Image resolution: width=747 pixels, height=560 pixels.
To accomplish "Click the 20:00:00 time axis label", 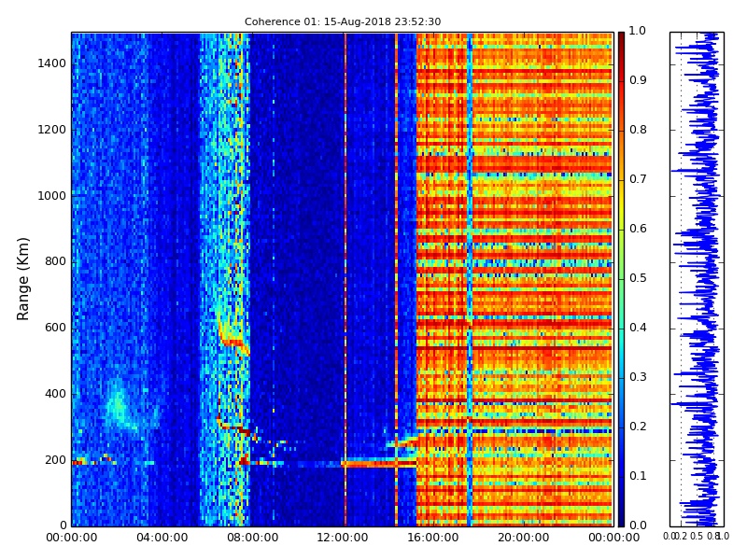I will (x=524, y=538).
